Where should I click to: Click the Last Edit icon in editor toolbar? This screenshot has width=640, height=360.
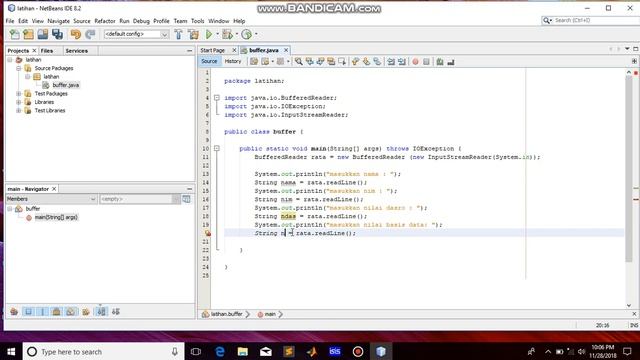coord(254,62)
